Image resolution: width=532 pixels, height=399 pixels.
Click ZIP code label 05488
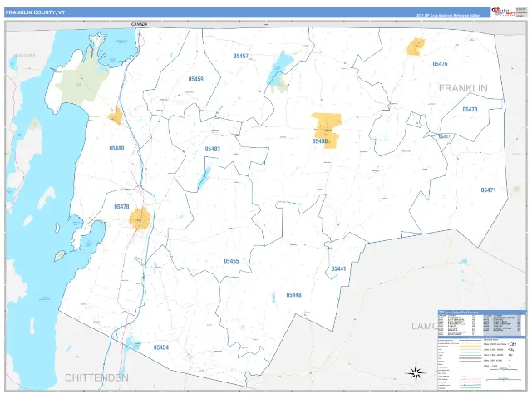coord(116,148)
